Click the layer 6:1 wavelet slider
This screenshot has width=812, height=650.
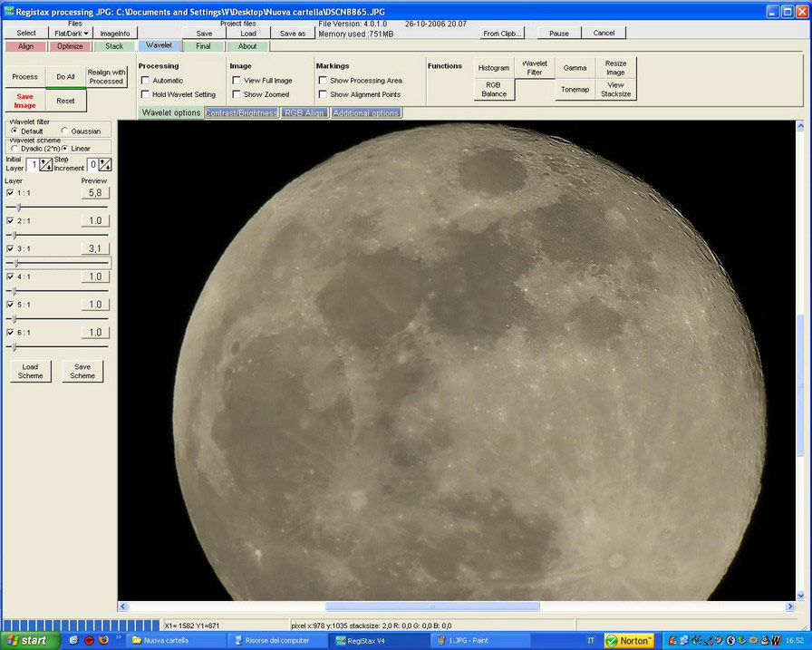57,347
